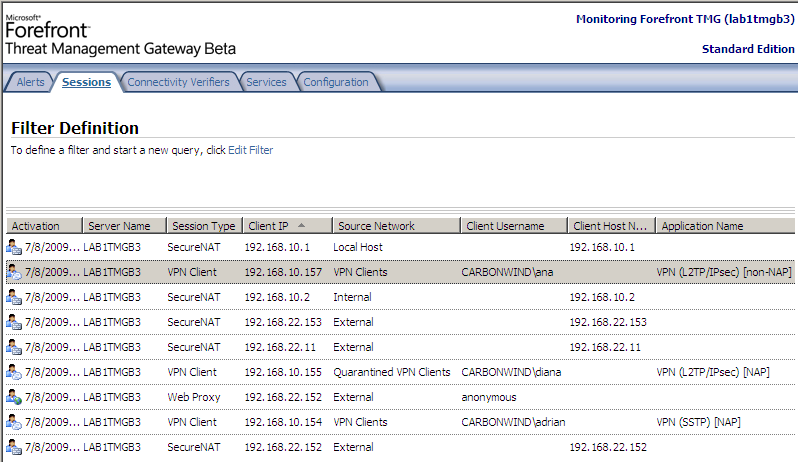Open the Alerts tab
This screenshot has height=462, width=798.
[31, 82]
